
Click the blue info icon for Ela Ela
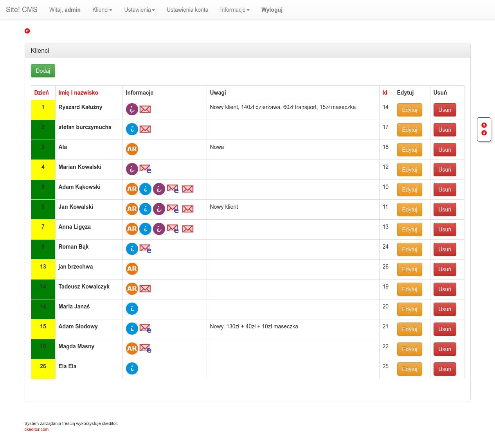pyautogui.click(x=132, y=369)
